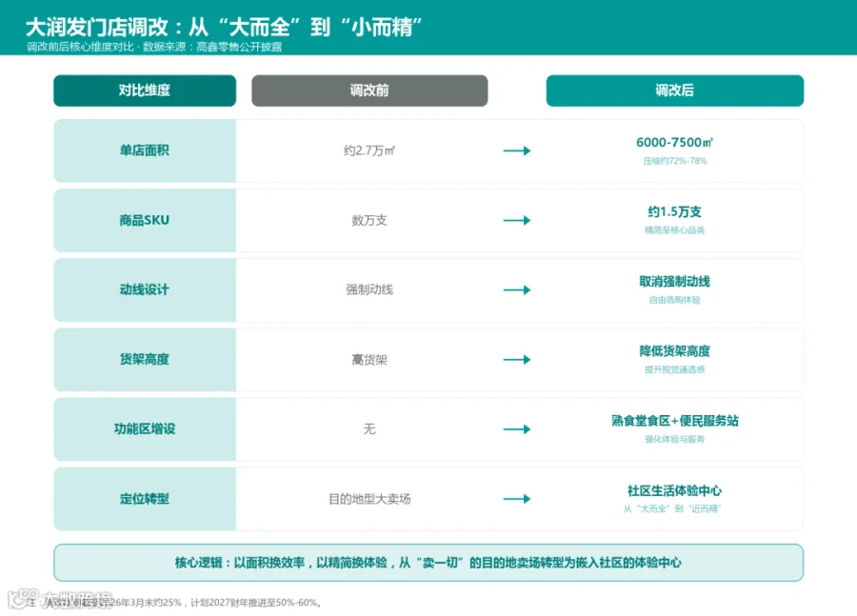Click the 货架高度 row label
857x616 pixels.
tap(145, 359)
